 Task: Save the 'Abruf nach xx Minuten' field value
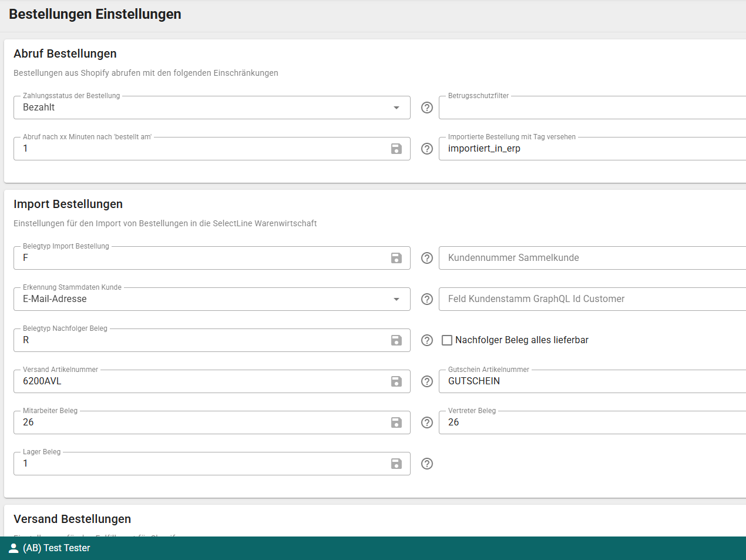(396, 149)
